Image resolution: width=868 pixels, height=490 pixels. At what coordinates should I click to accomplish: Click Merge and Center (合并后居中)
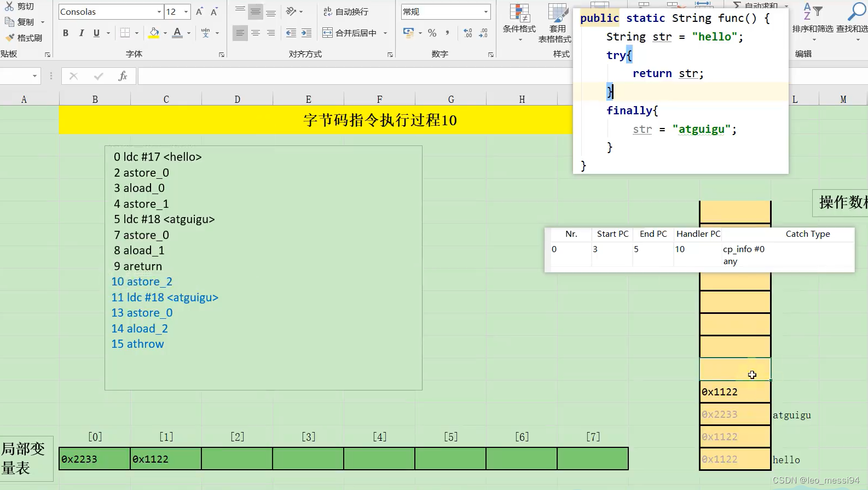coord(350,33)
